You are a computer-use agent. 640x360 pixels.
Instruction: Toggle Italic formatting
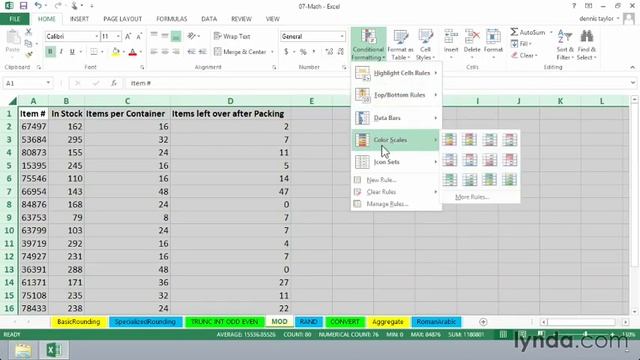pos(61,52)
